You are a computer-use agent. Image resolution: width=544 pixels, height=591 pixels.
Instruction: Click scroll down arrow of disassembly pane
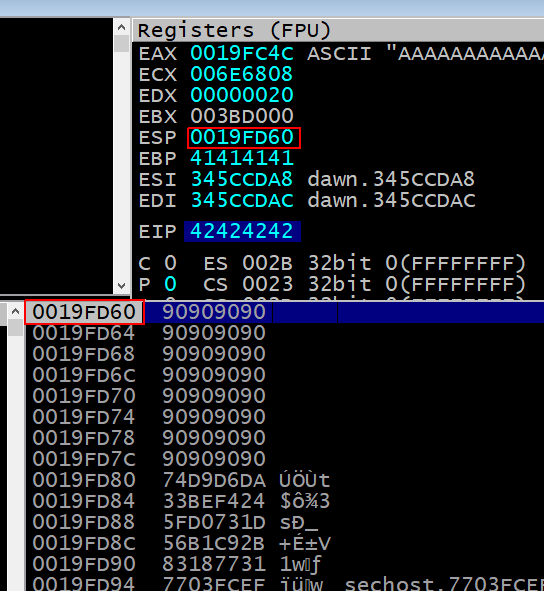[x=121, y=286]
